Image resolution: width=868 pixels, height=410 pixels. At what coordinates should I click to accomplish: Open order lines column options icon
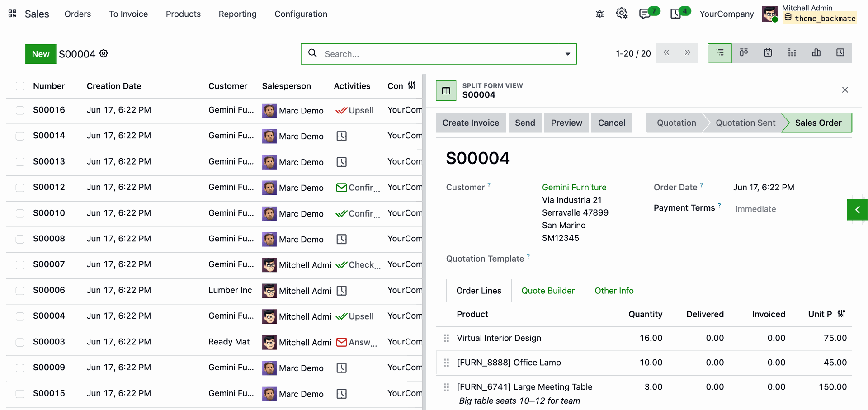coord(841,314)
